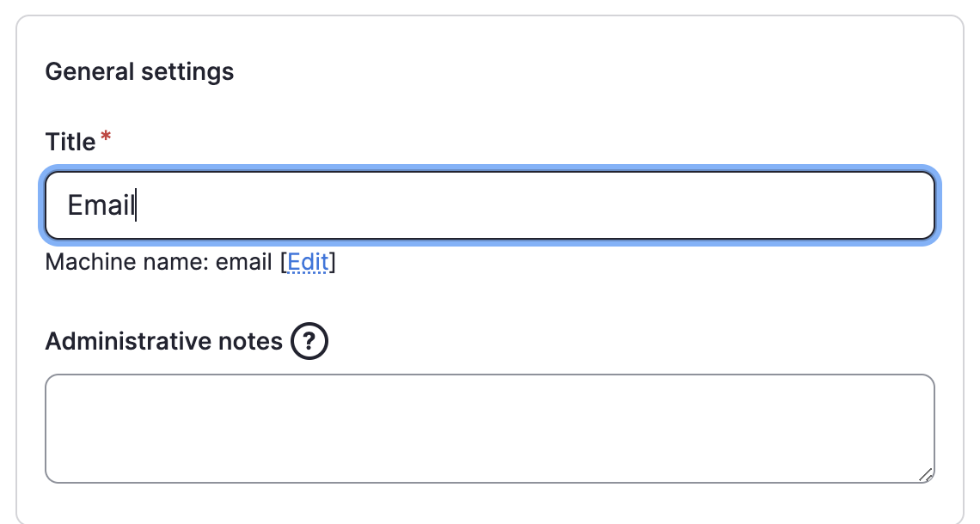Click the Edit link for the machine name
The image size is (980, 524).
pyautogui.click(x=308, y=262)
